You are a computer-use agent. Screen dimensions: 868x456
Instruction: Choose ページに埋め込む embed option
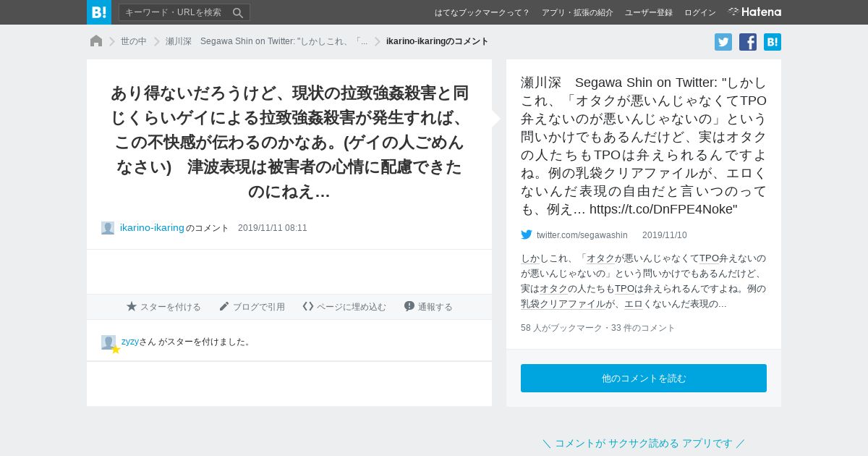coord(344,307)
